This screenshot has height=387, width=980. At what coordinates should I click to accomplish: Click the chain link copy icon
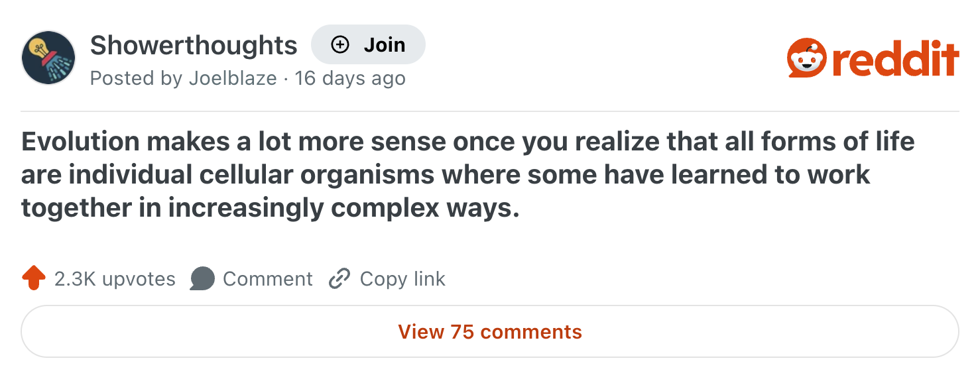339,279
